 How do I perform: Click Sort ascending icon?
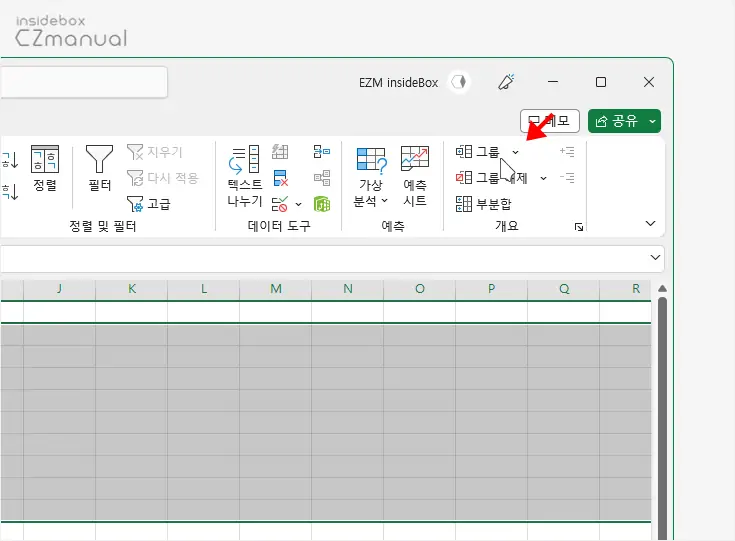click(9, 159)
